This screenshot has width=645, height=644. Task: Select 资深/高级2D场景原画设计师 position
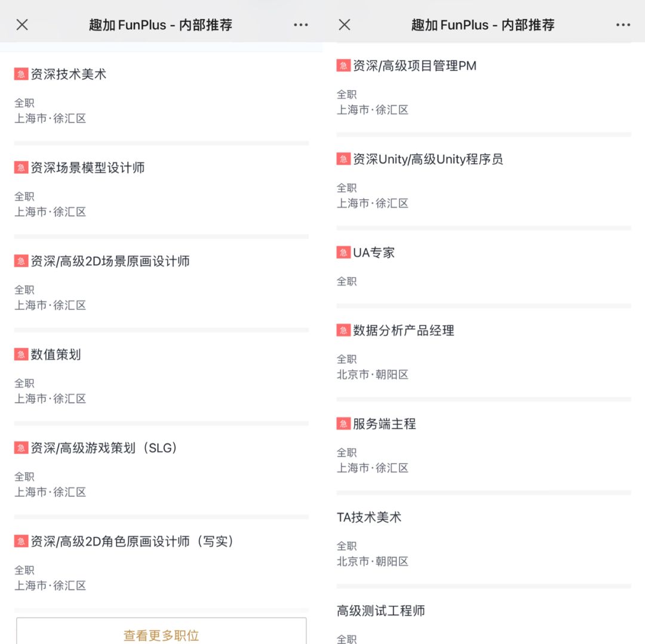(110, 261)
